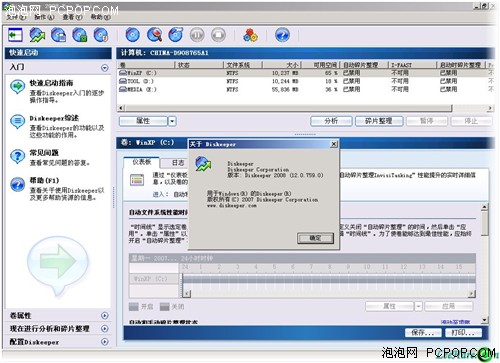Collapse the 入门 section chevron

(105, 68)
